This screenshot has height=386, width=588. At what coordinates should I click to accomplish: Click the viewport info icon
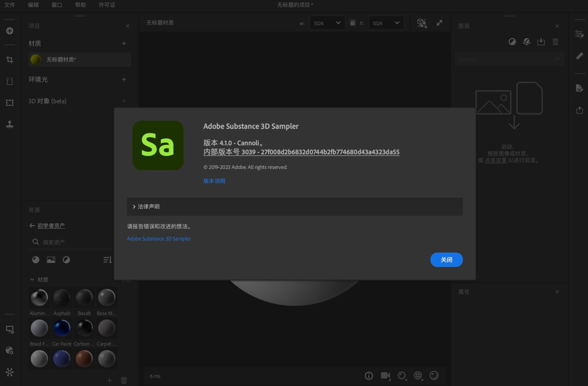coord(369,376)
